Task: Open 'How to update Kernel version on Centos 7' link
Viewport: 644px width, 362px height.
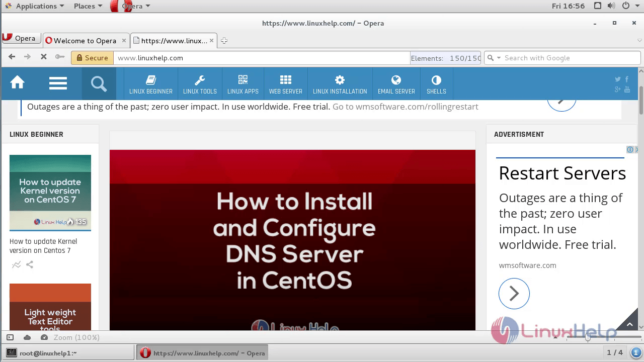Action: [43, 246]
